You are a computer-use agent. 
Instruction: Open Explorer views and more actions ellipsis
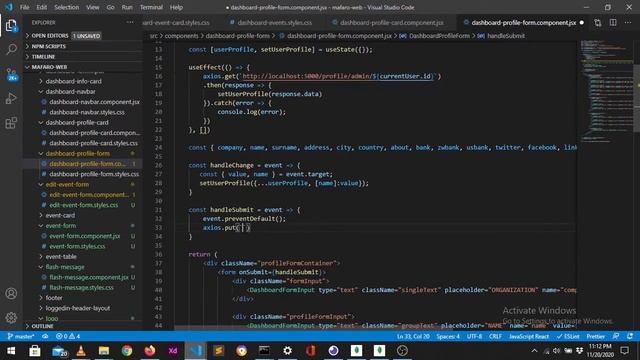[x=130, y=22]
